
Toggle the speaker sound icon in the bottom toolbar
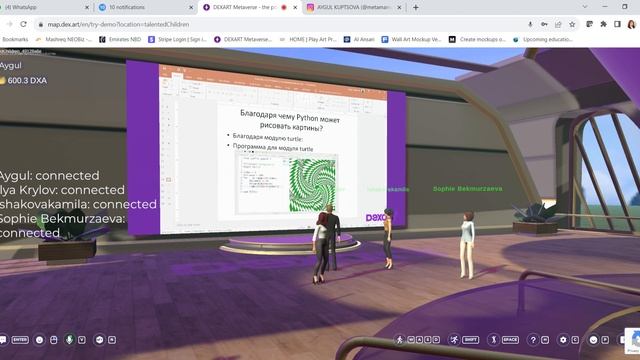pos(99,340)
